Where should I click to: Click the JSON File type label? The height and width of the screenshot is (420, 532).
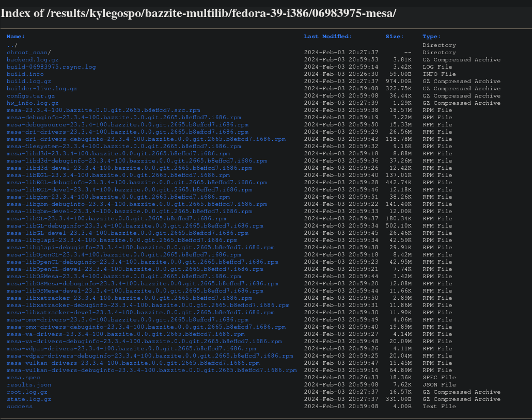(439, 385)
